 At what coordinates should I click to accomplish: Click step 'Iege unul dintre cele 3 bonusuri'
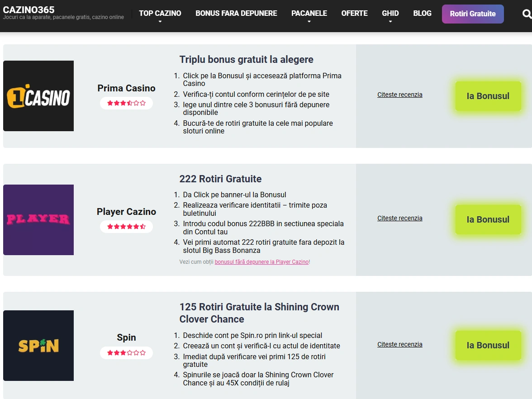pyautogui.click(x=256, y=108)
